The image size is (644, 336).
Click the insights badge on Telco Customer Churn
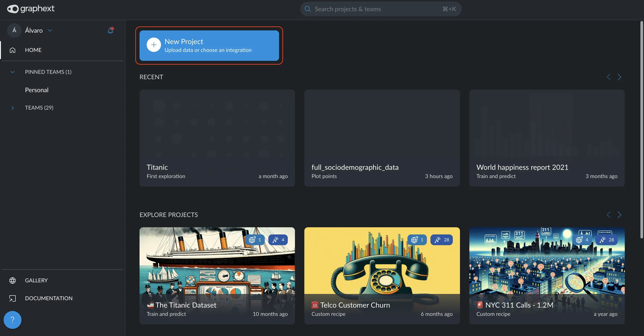pos(441,240)
